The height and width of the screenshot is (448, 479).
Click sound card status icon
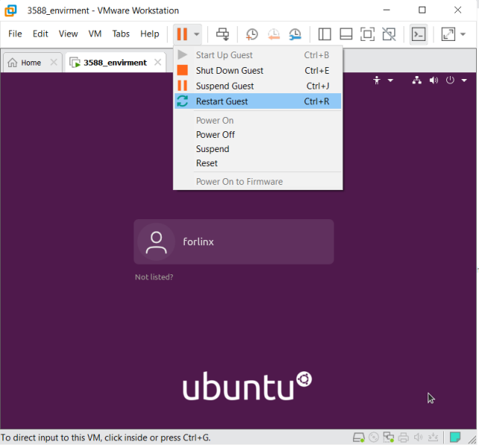point(418,438)
